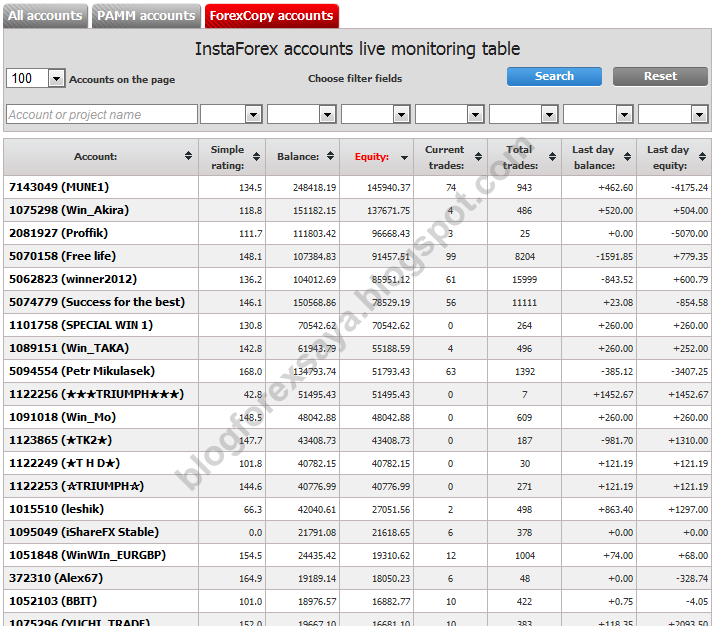Open account 1075298 (Win_Akira)
The height and width of the screenshot is (626, 715).
(69, 210)
